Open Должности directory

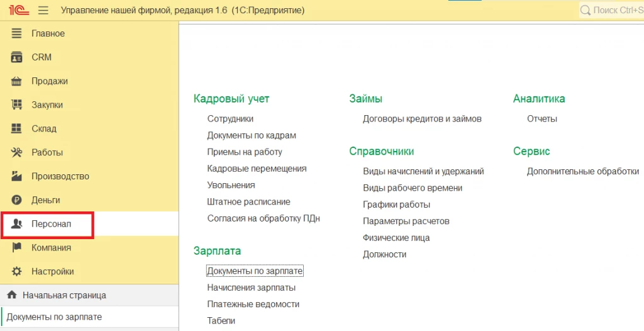pyautogui.click(x=384, y=254)
